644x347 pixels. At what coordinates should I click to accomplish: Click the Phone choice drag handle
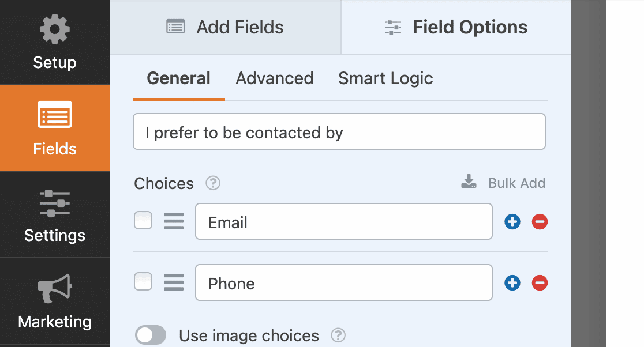[x=174, y=282]
